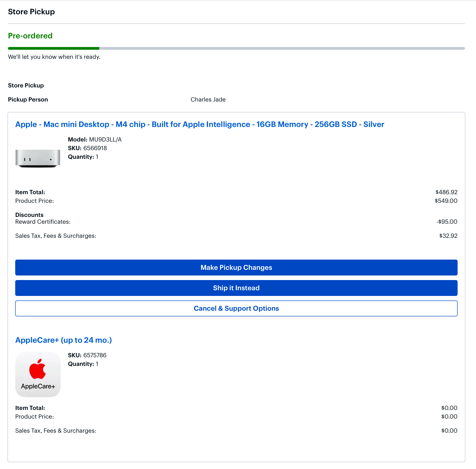
Task: Click the Discounts heading
Action: point(29,215)
